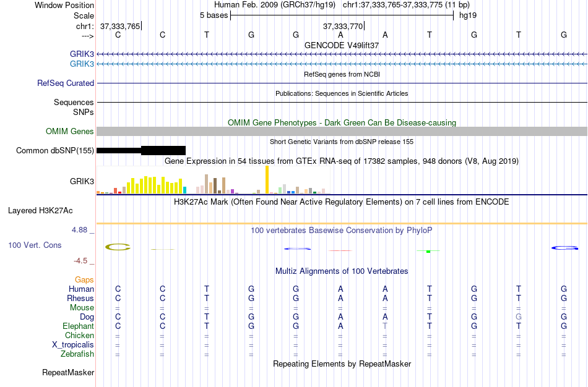Click the 100 Vert. Cons label

35,245
